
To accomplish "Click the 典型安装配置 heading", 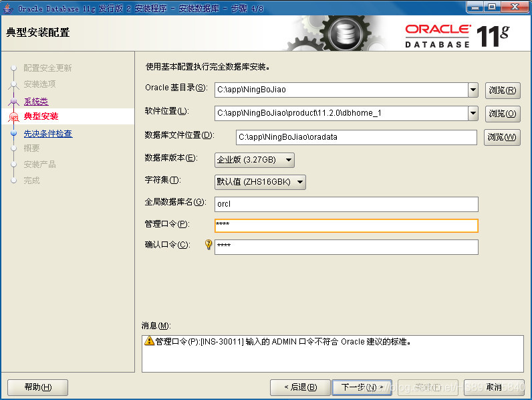I will (38, 32).
